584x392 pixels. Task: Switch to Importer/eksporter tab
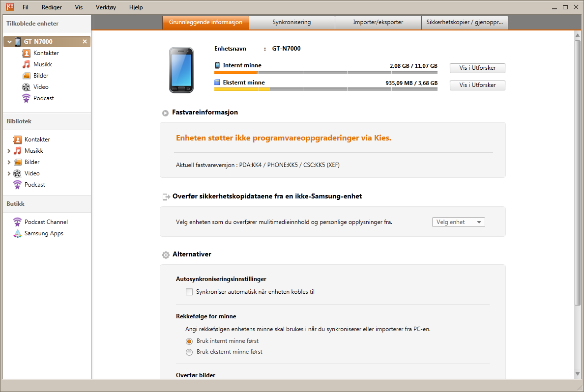pos(378,22)
